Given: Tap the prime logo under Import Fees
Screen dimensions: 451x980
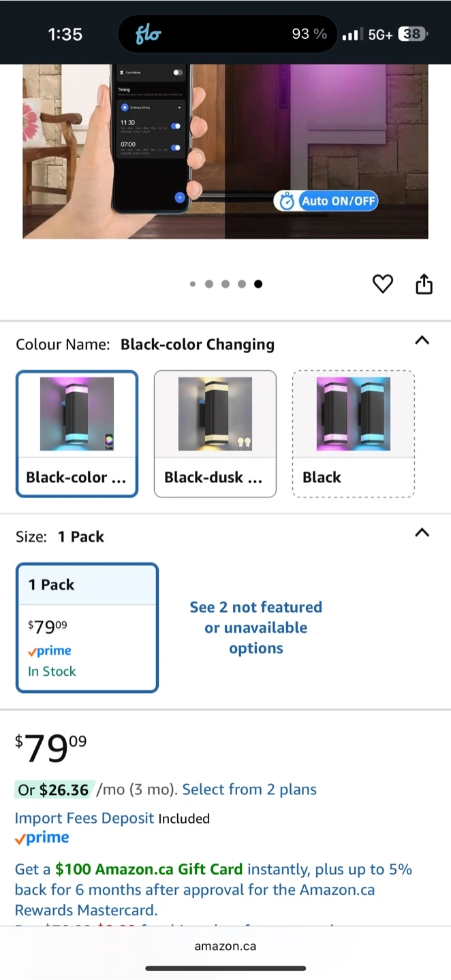Looking at the screenshot, I should pos(42,838).
